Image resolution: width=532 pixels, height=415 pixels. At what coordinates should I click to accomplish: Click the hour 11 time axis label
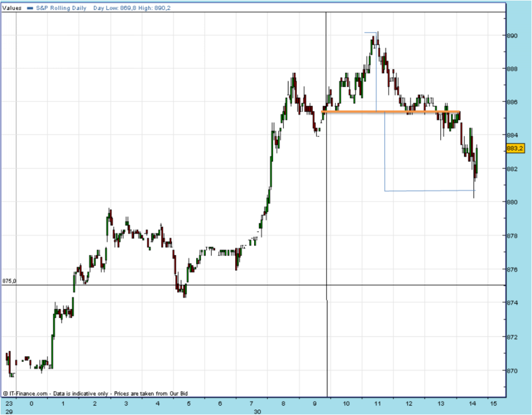(377, 404)
